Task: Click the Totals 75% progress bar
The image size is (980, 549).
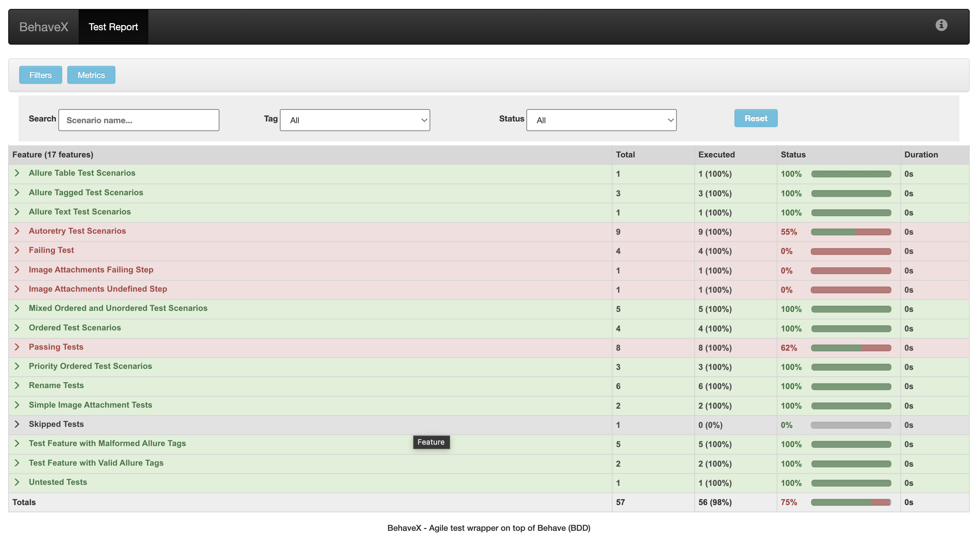Action: tap(851, 502)
